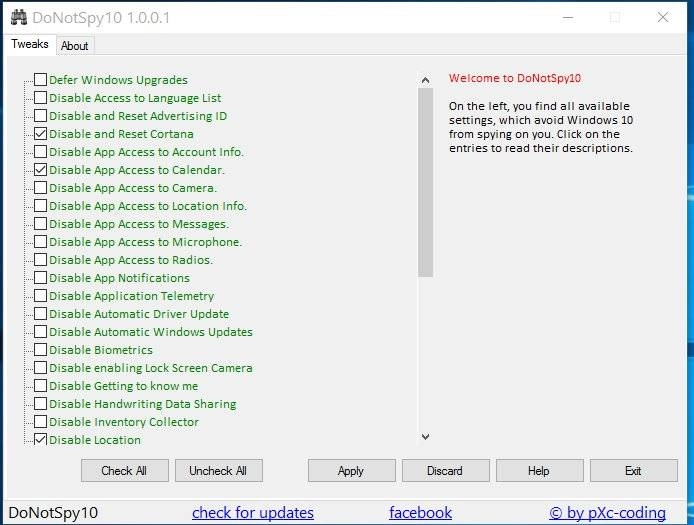Check Disable Automatic Driver Update box
This screenshot has width=694, height=525.
[40, 313]
